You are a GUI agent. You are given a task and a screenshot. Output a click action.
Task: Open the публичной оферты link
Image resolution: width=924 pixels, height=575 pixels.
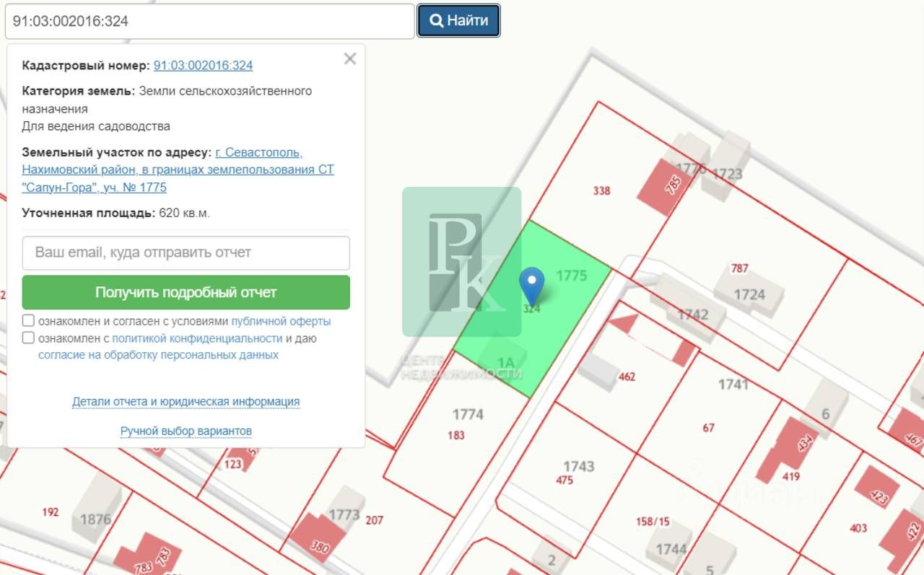(281, 321)
